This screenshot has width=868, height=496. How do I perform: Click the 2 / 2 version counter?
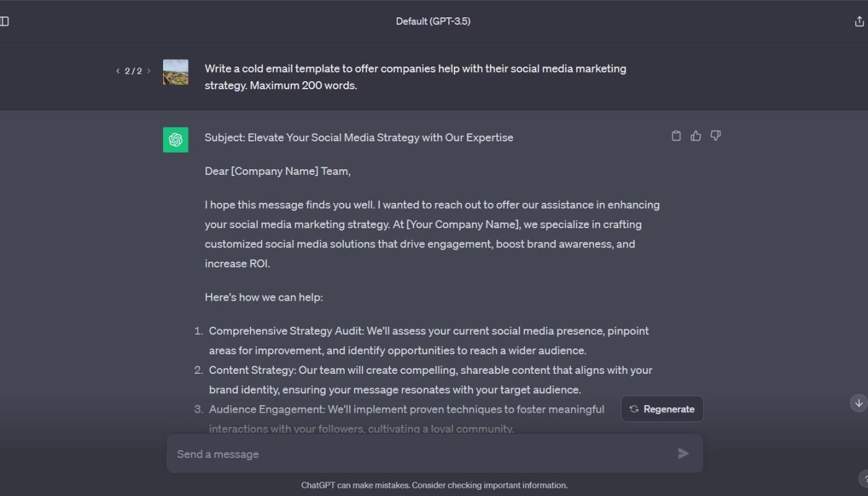(133, 71)
